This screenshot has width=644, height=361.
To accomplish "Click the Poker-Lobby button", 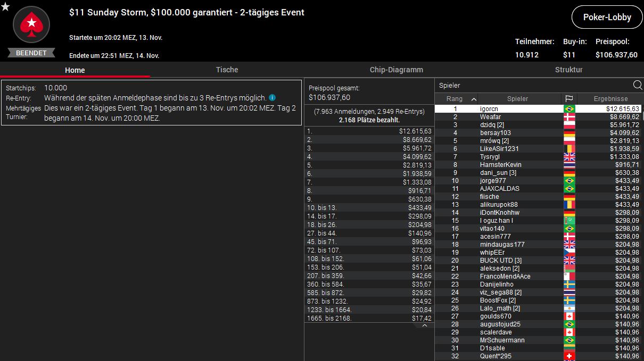I will 607,17.
